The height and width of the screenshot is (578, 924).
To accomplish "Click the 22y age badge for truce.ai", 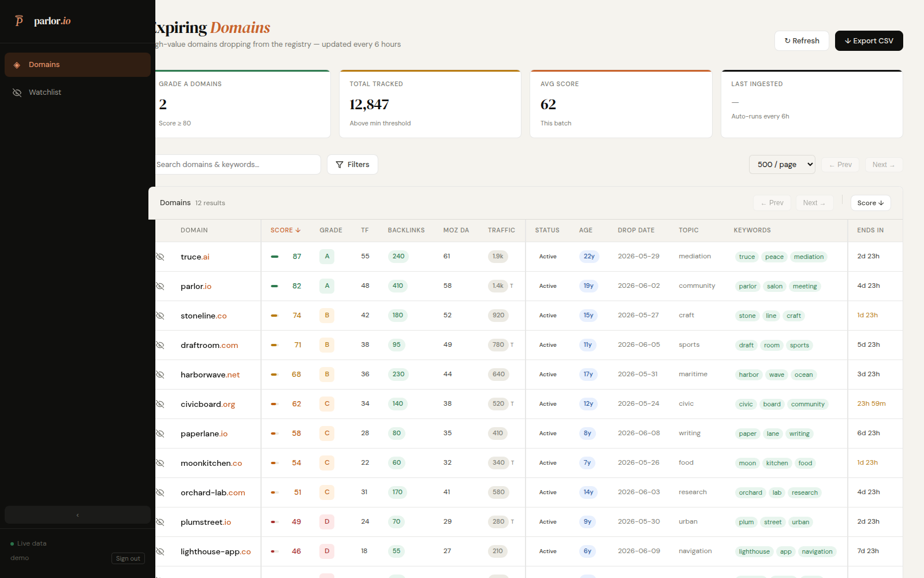I will [x=589, y=256].
